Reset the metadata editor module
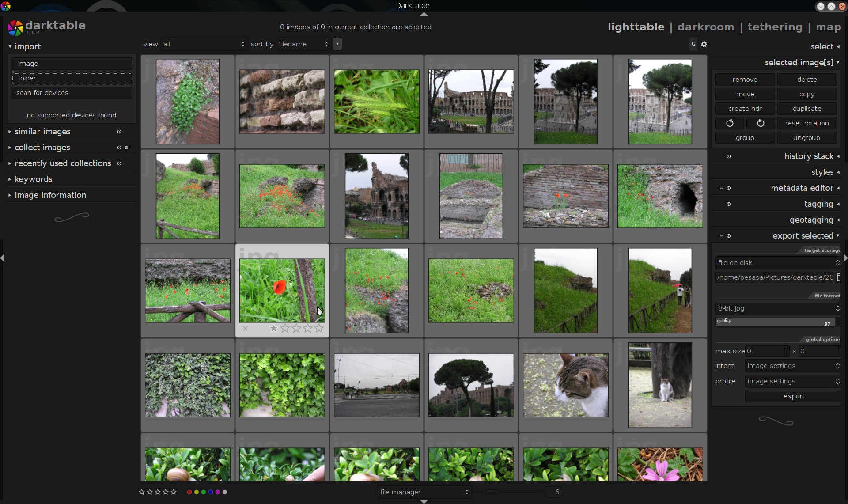 [729, 188]
